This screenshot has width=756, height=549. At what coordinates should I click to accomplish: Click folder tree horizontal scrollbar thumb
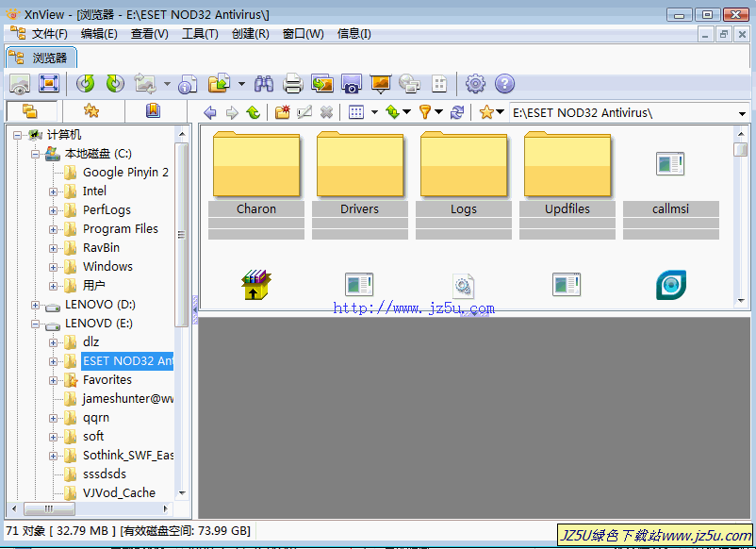(49, 508)
